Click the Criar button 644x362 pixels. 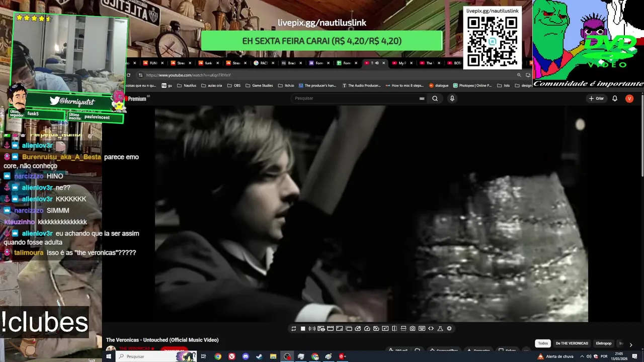(596, 99)
